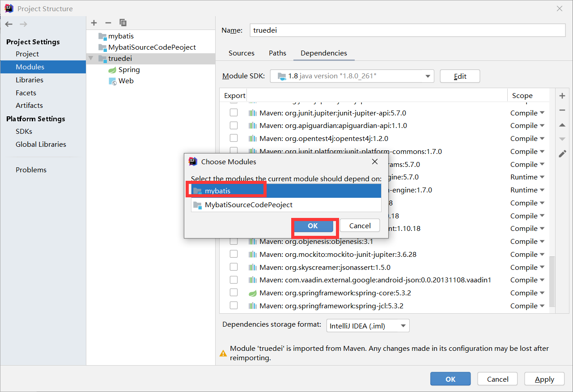Viewport: 573px width, 392px height.
Task: Toggle export for apiguardian-api:1.1.0
Action: (233, 125)
